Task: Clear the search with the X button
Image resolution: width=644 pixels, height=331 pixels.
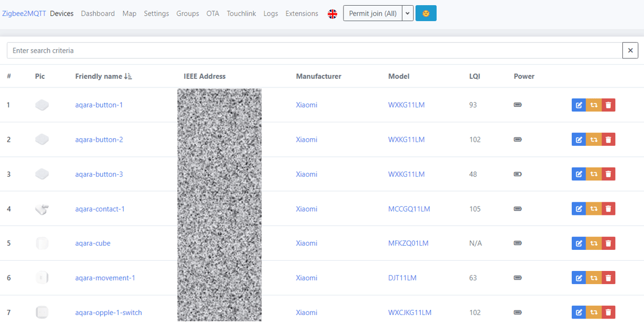Action: point(630,50)
